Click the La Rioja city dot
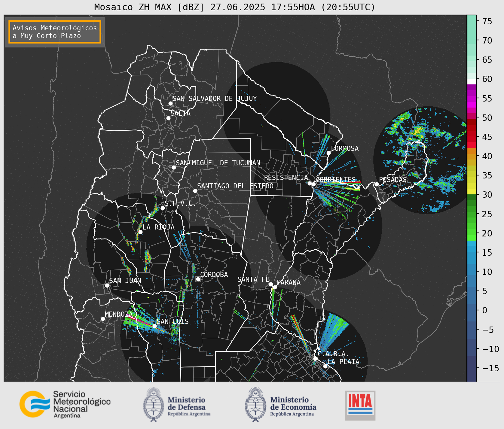This screenshot has width=504, height=429. [x=140, y=232]
